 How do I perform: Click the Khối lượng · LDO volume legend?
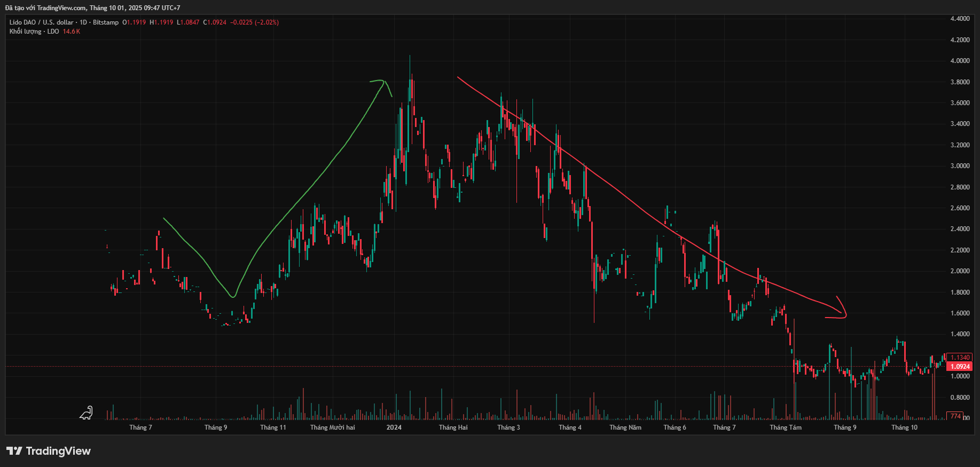34,31
